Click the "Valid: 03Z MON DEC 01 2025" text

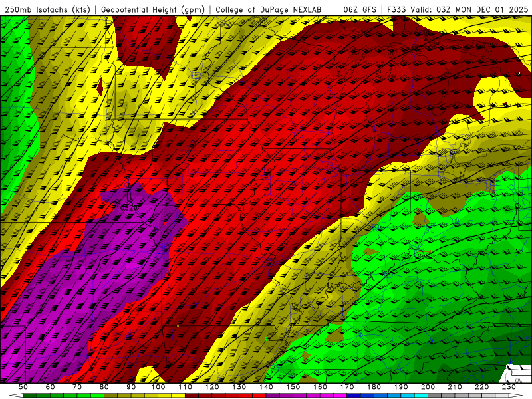pyautogui.click(x=469, y=9)
